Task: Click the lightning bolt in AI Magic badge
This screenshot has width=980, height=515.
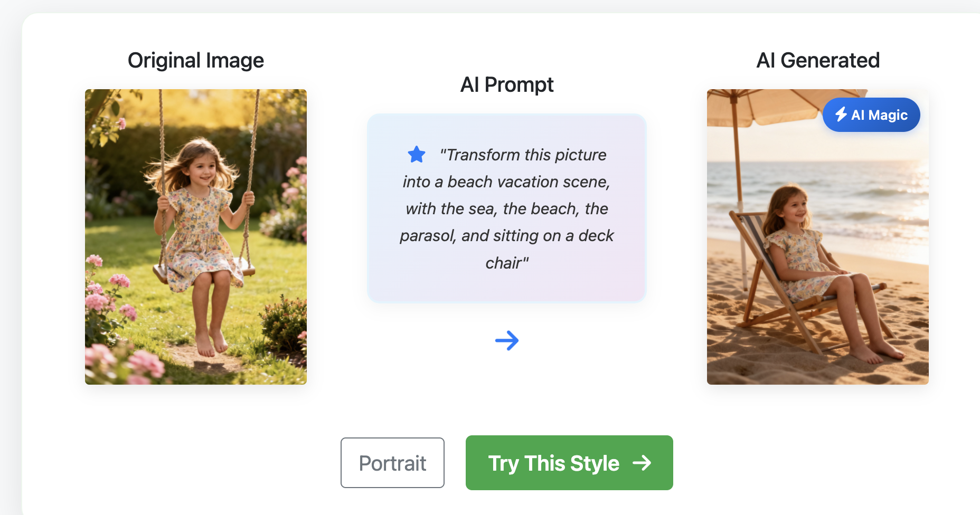Action: click(841, 115)
